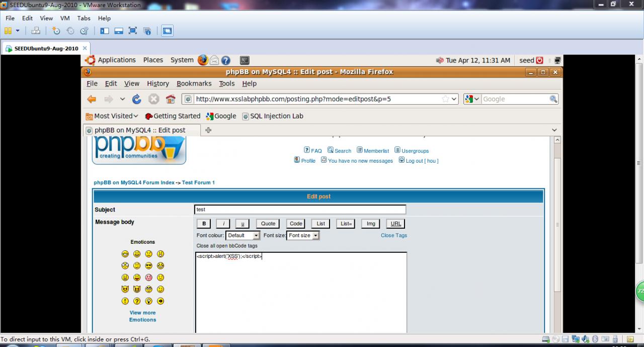
Task: Reload the page in Firefox
Action: [136, 99]
